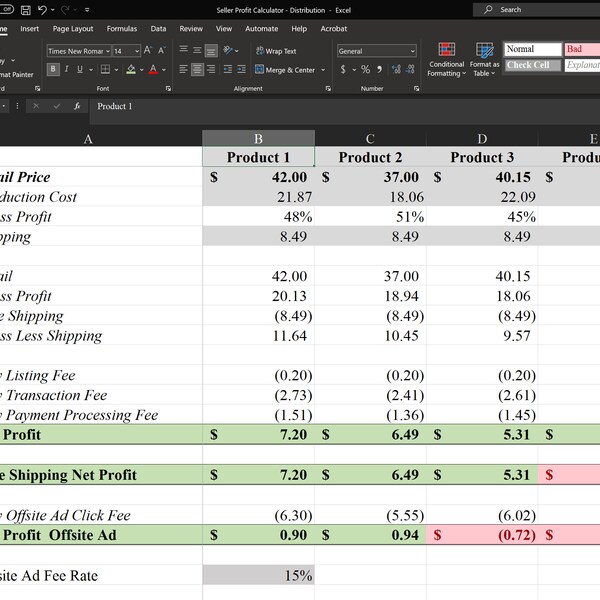Open Conditional Formatting menu
Viewport: 600px width, 600px height.
(447, 60)
